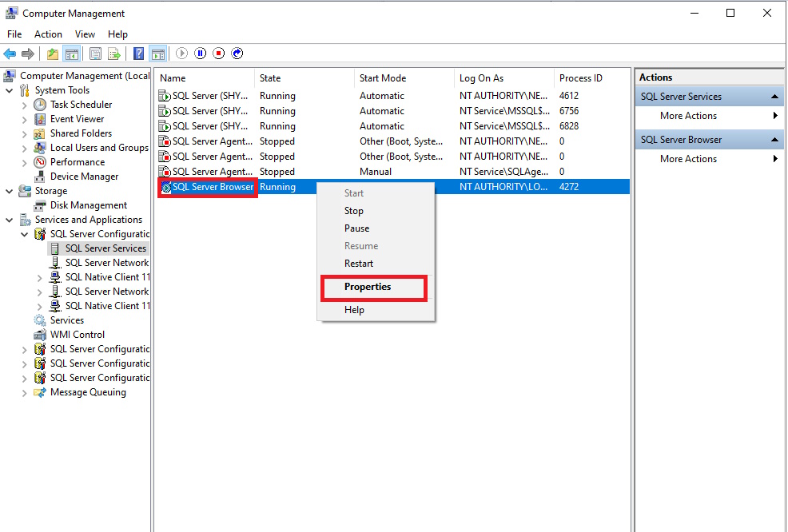Viewport: 788px width, 532px height.
Task: Click the Restart Service toolbar icon
Action: (x=237, y=54)
